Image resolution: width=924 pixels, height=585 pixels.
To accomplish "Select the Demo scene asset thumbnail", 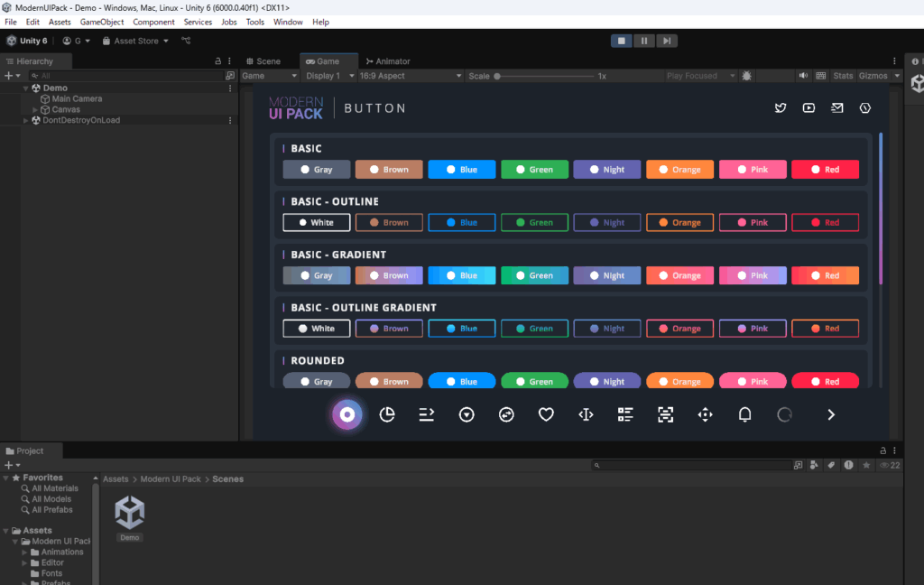I will point(130,512).
